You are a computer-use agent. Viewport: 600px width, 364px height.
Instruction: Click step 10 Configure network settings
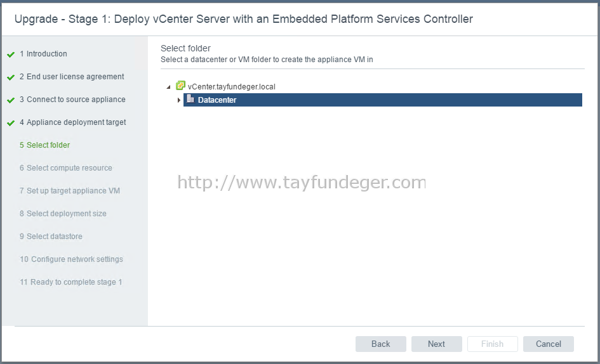coord(71,259)
